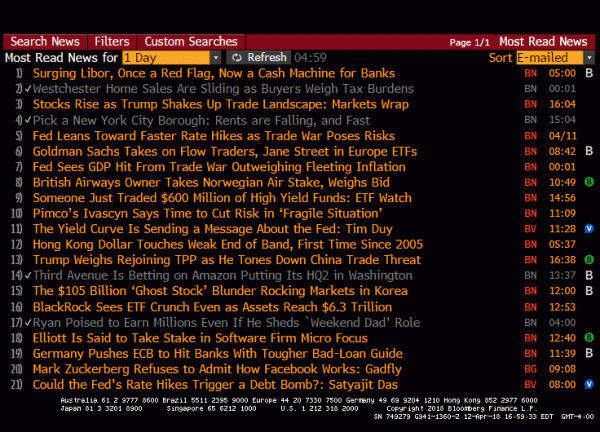
Task: Click blue V icon on Yield Curve row
Action: (x=589, y=229)
